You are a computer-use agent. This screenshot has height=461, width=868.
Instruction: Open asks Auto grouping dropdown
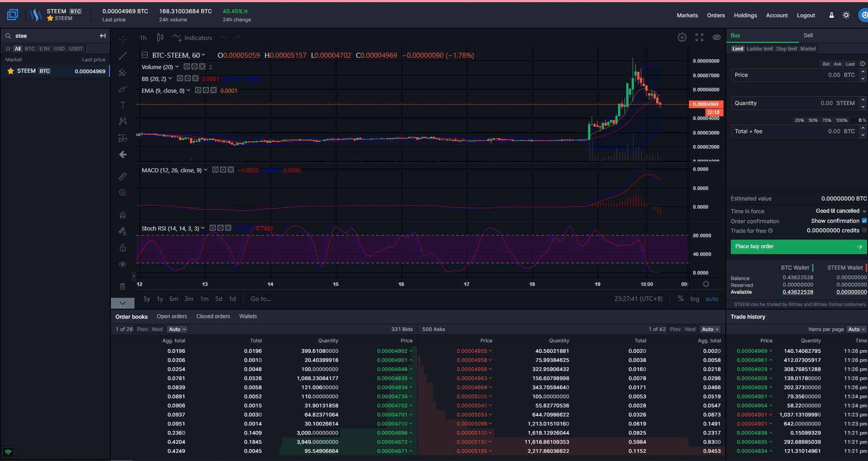click(x=710, y=329)
